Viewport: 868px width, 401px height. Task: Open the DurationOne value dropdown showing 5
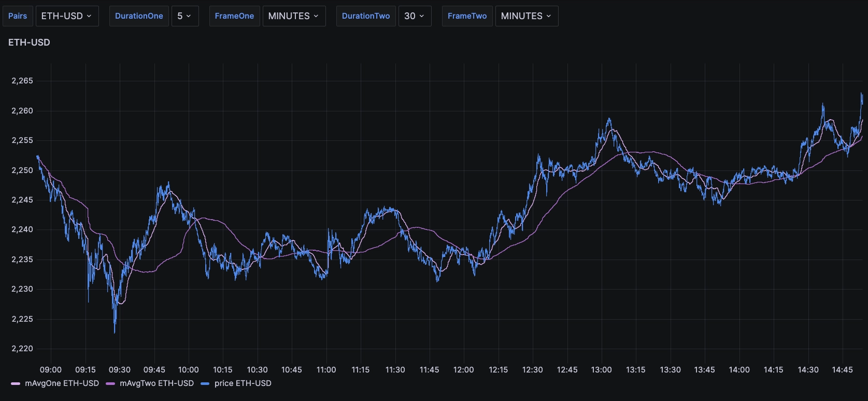[x=185, y=16]
